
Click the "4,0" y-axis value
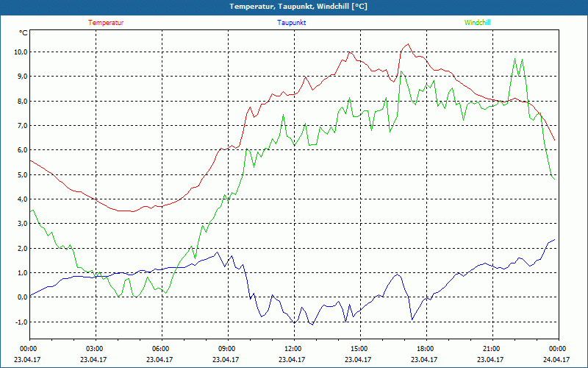coord(22,199)
